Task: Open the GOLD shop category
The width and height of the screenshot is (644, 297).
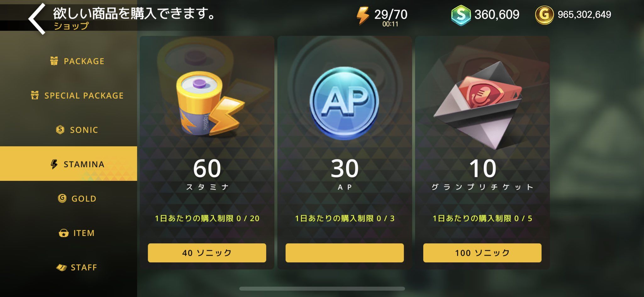Action: point(77,198)
